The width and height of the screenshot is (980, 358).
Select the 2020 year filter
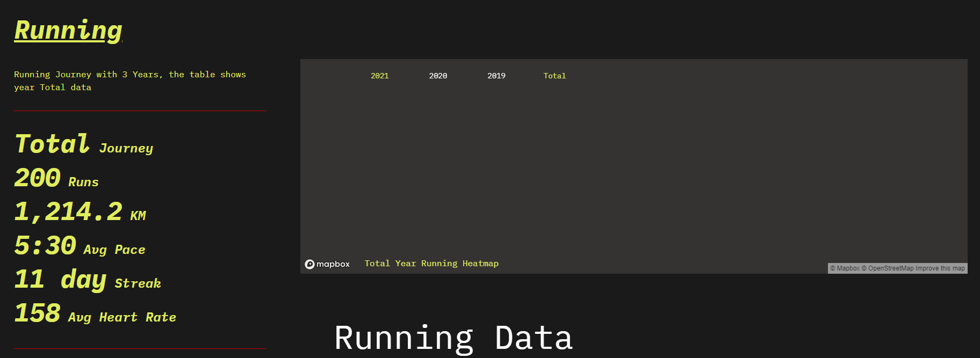click(x=438, y=76)
